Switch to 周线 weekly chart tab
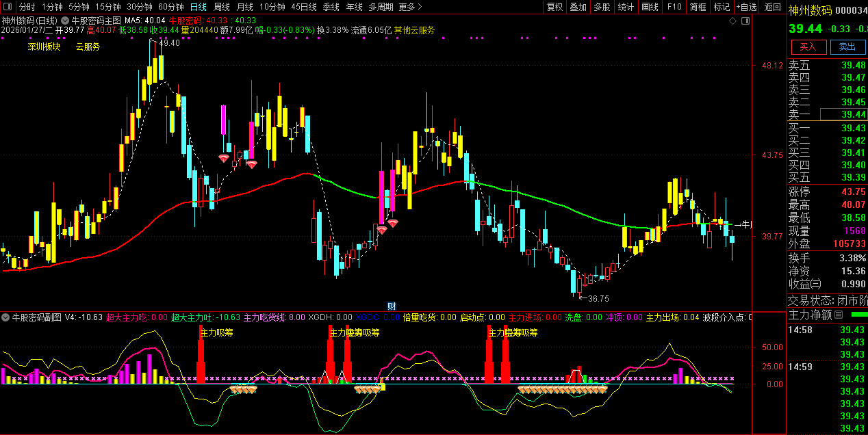 click(x=221, y=7)
